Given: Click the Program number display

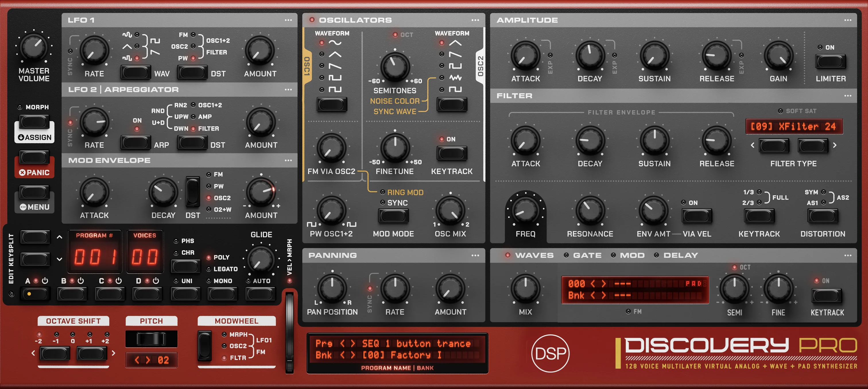Looking at the screenshot, I should pyautogui.click(x=95, y=251).
